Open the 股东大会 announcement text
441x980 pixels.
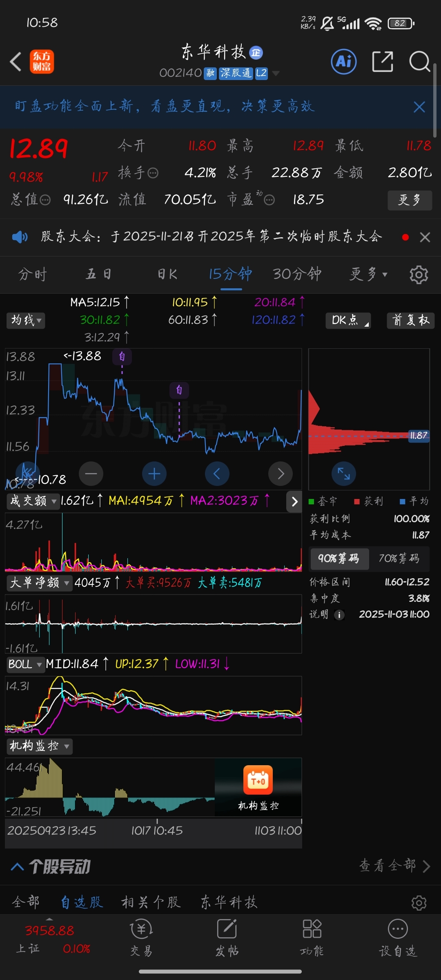pos(212,237)
